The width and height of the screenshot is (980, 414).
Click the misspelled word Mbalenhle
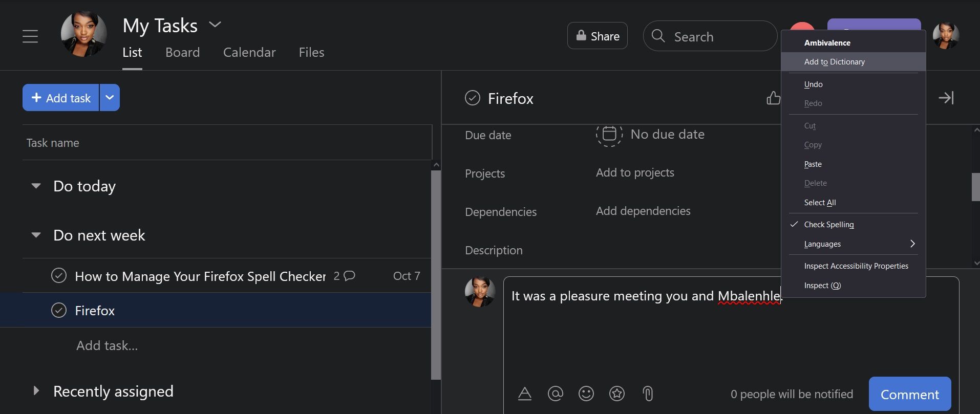(x=749, y=296)
